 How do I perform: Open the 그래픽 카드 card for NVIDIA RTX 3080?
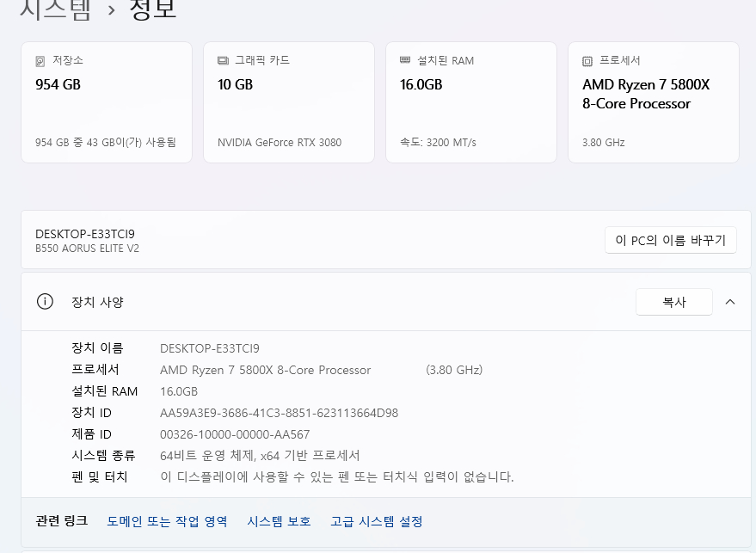(x=288, y=101)
